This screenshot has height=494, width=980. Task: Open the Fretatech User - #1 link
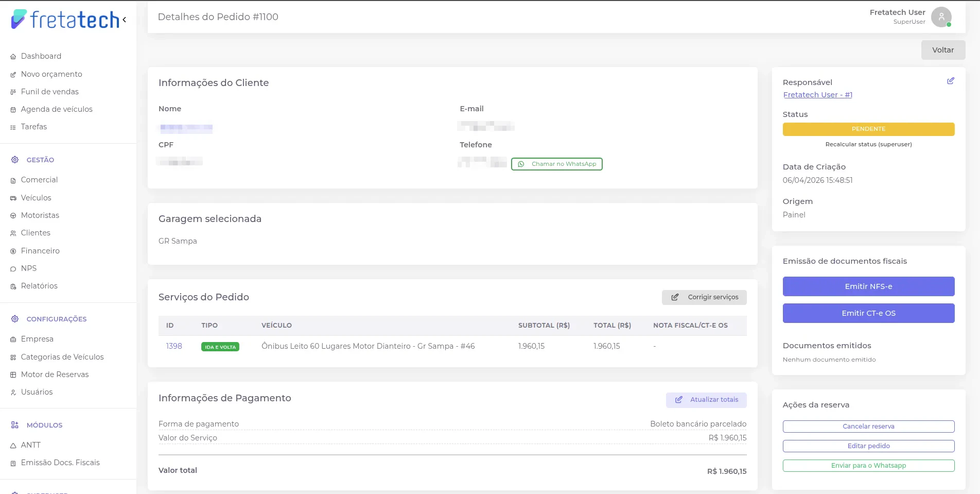[x=817, y=95]
